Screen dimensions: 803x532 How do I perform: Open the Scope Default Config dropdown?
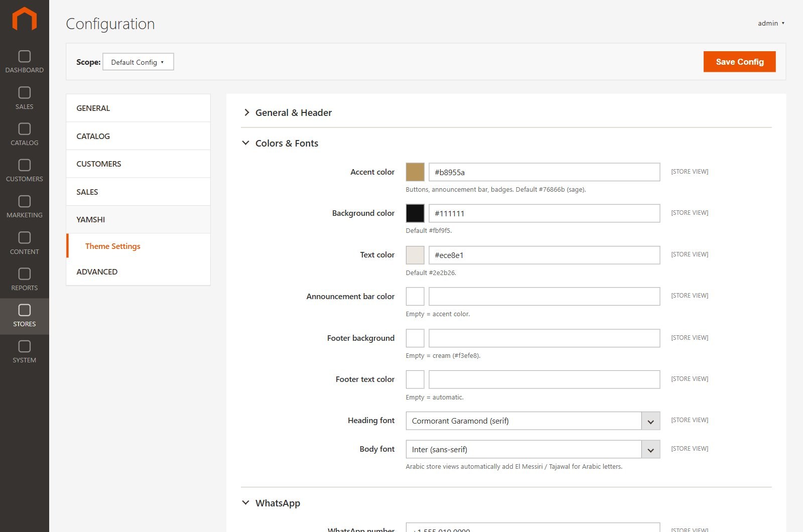(138, 62)
